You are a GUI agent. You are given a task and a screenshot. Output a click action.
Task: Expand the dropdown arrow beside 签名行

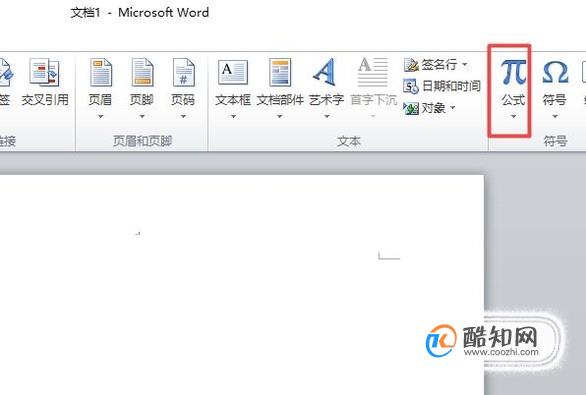click(x=465, y=64)
